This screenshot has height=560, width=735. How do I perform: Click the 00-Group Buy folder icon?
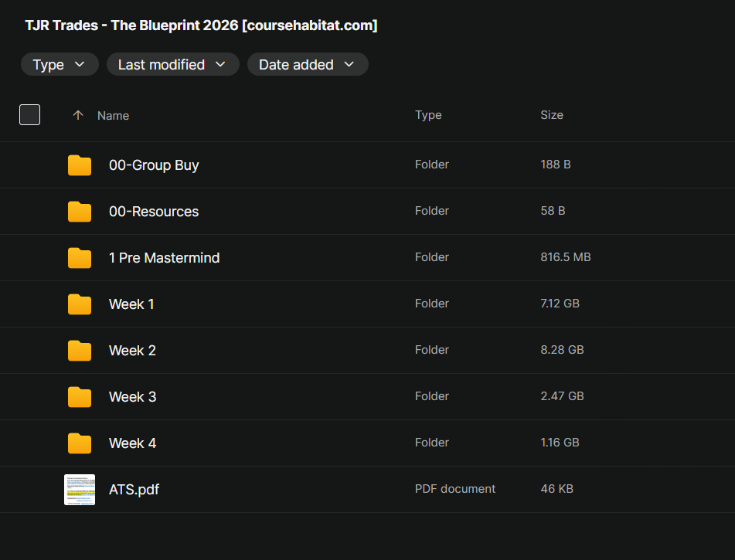coord(80,165)
